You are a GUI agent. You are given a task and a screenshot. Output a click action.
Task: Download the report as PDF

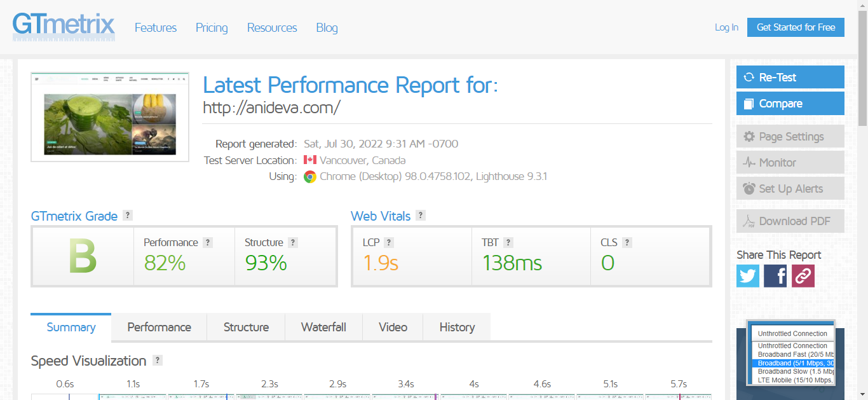click(x=790, y=221)
